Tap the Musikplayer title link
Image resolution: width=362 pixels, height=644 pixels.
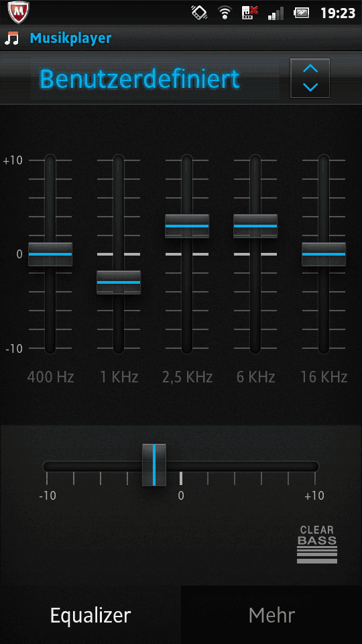pyautogui.click(x=70, y=39)
